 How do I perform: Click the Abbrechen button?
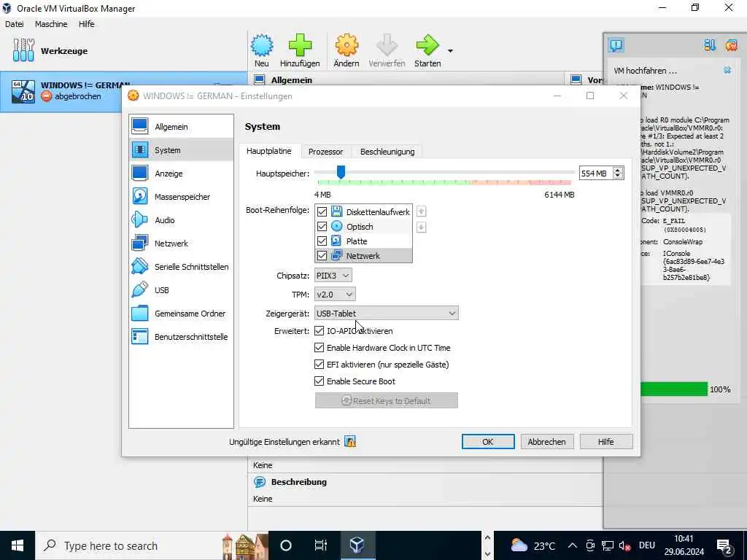point(547,442)
